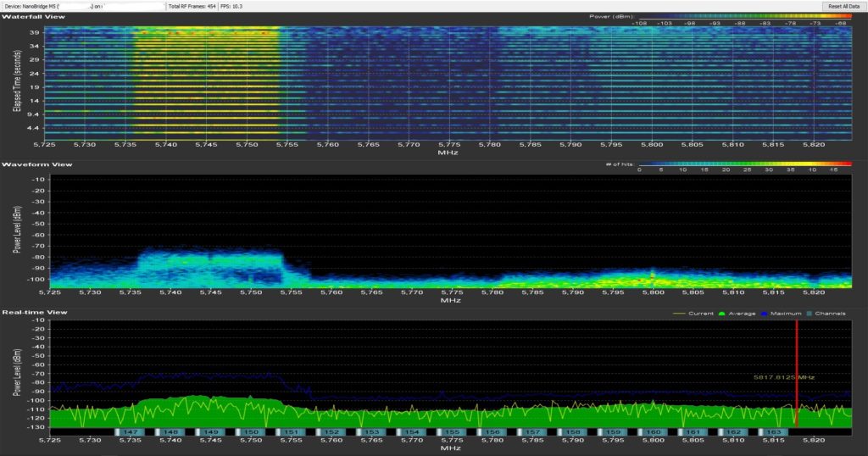The image size is (868, 456).
Task: Select channel 147 marker on the Real-time View
Action: pos(131,432)
